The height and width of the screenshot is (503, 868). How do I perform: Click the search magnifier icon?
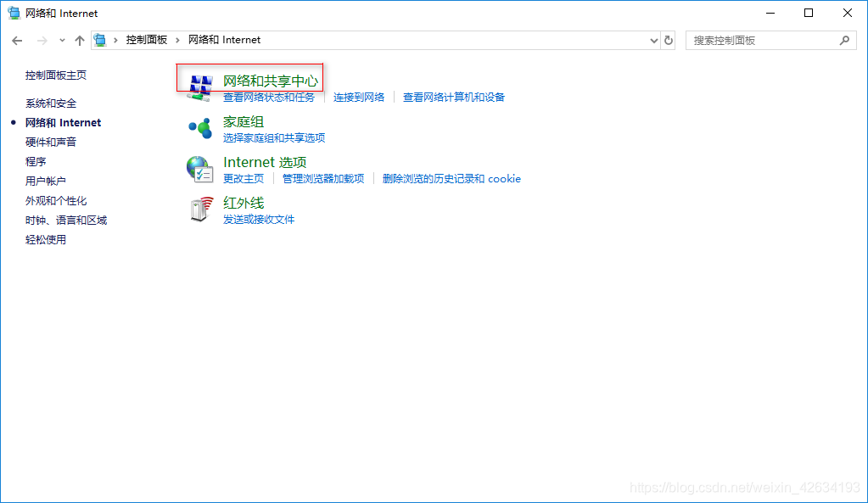click(x=844, y=41)
